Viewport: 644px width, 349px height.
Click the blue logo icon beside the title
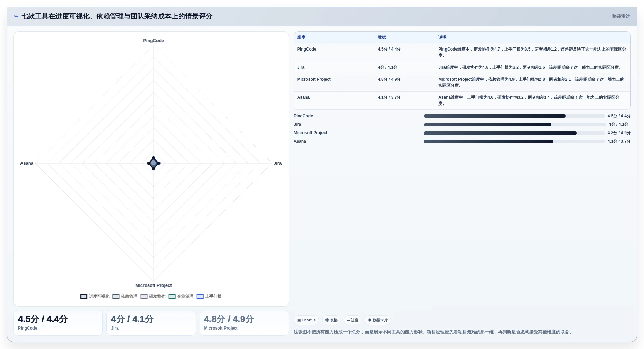tap(16, 16)
